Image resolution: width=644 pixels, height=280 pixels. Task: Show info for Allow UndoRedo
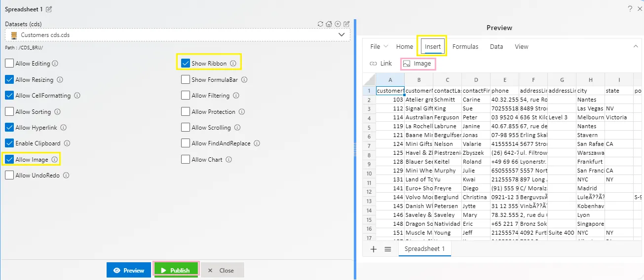click(x=66, y=175)
